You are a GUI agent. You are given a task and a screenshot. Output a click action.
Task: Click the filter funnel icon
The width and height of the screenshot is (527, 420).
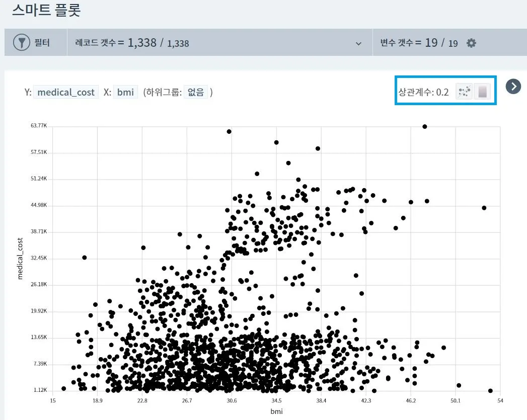pos(22,43)
